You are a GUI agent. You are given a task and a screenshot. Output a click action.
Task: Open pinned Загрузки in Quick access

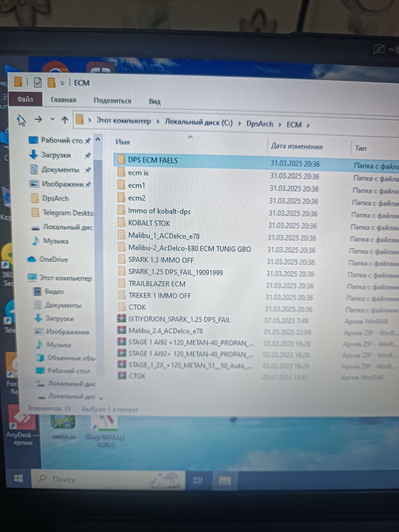click(x=56, y=155)
